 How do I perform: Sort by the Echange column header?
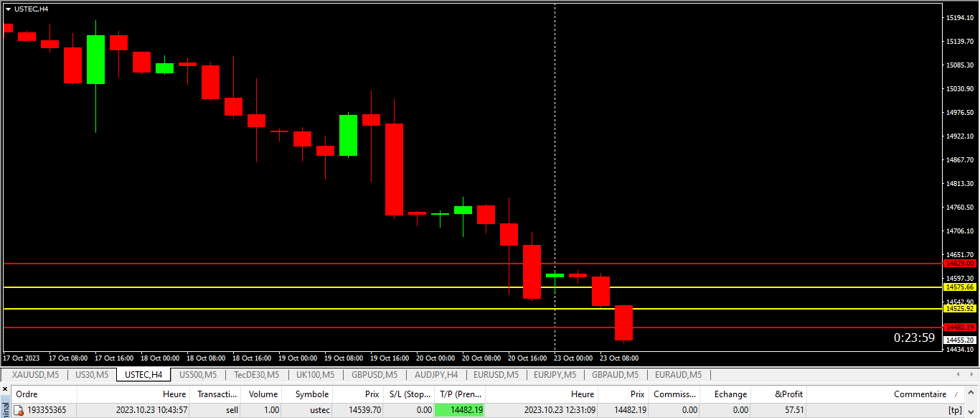tap(725, 394)
